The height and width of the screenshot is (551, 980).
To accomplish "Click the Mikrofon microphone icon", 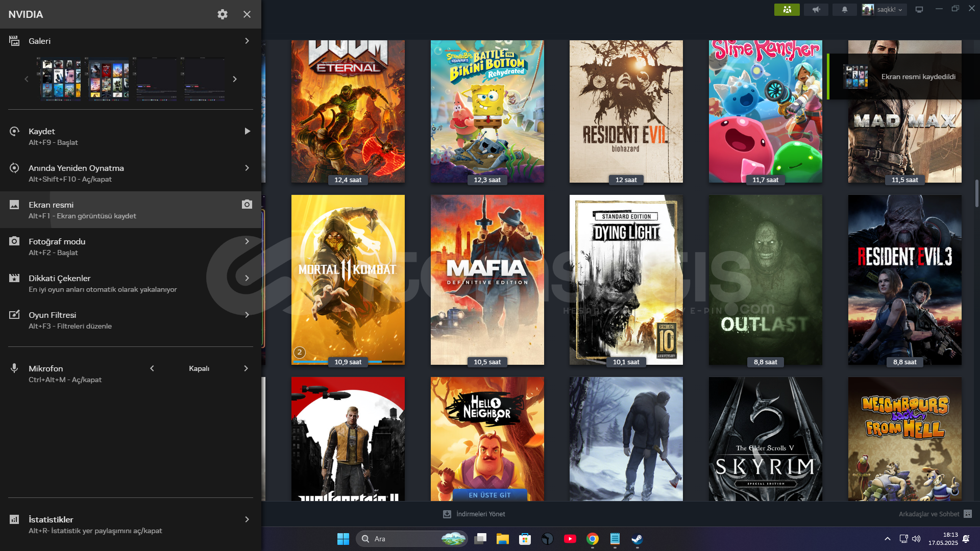I will pyautogui.click(x=14, y=368).
